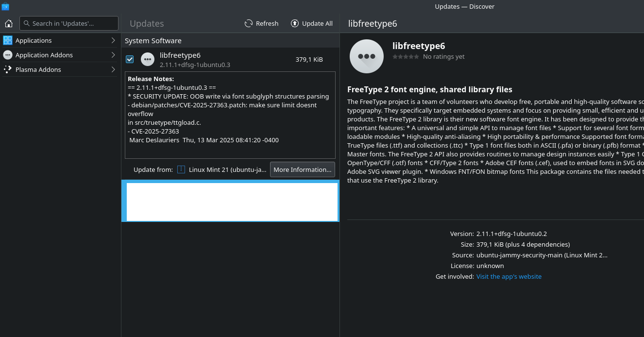Click the Update All button
The height and width of the screenshot is (337, 644).
coord(312,23)
